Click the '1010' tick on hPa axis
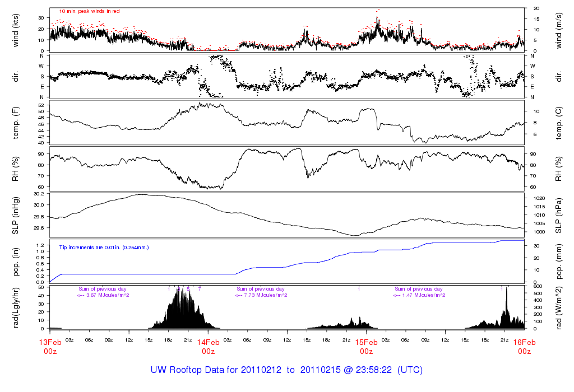The width and height of the screenshot is (574, 392). (x=539, y=215)
